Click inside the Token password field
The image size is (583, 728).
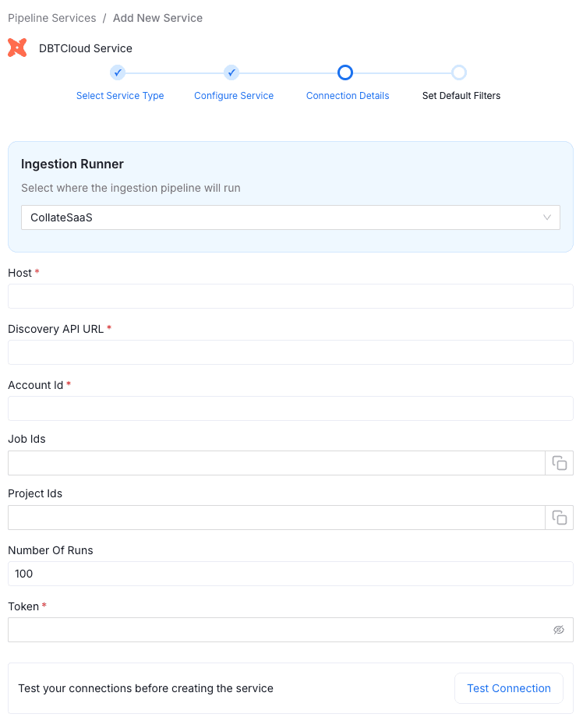coord(277,630)
